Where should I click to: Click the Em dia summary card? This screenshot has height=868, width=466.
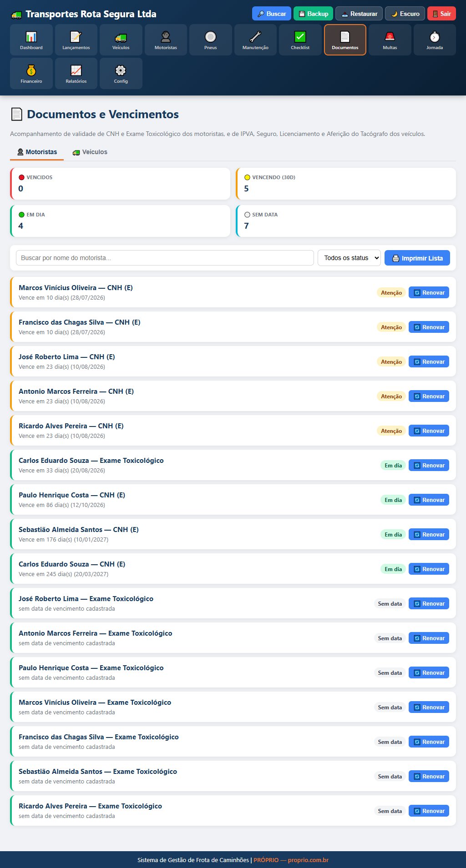[x=120, y=221]
